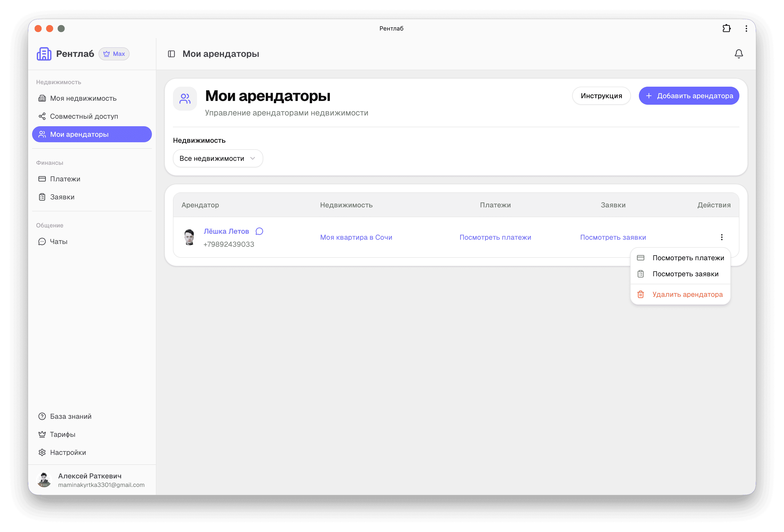This screenshot has width=784, height=532.
Task: Open Тарифы page
Action: (x=62, y=434)
